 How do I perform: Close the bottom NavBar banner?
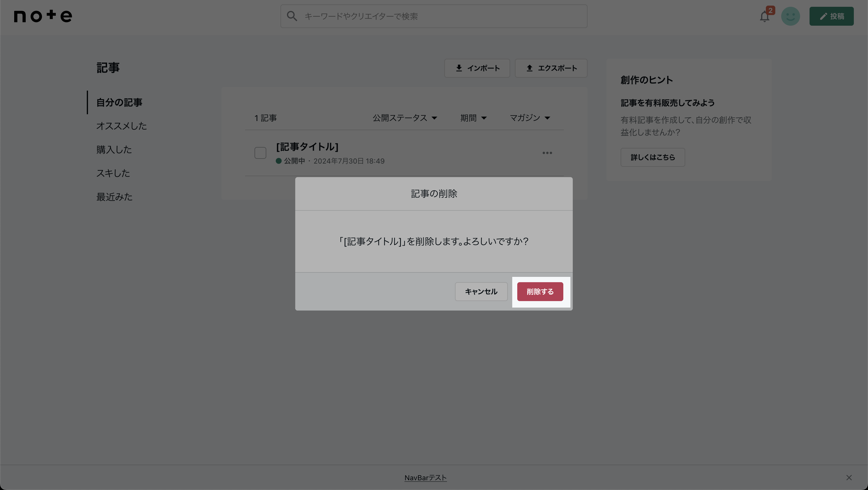point(849,478)
